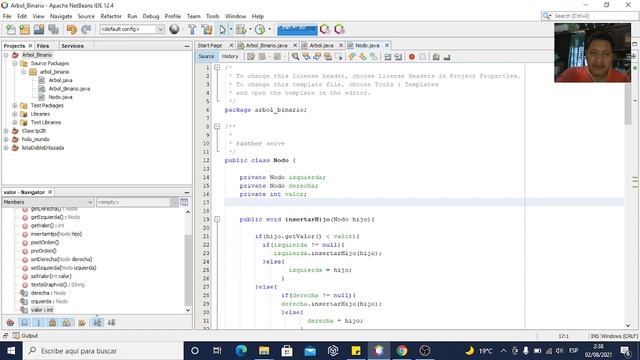Click Clean and Build Project icon

click(207, 29)
